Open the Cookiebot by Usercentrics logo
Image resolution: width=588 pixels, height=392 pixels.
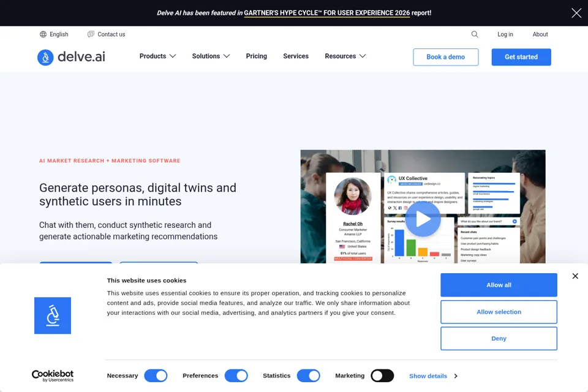pyautogui.click(x=53, y=376)
